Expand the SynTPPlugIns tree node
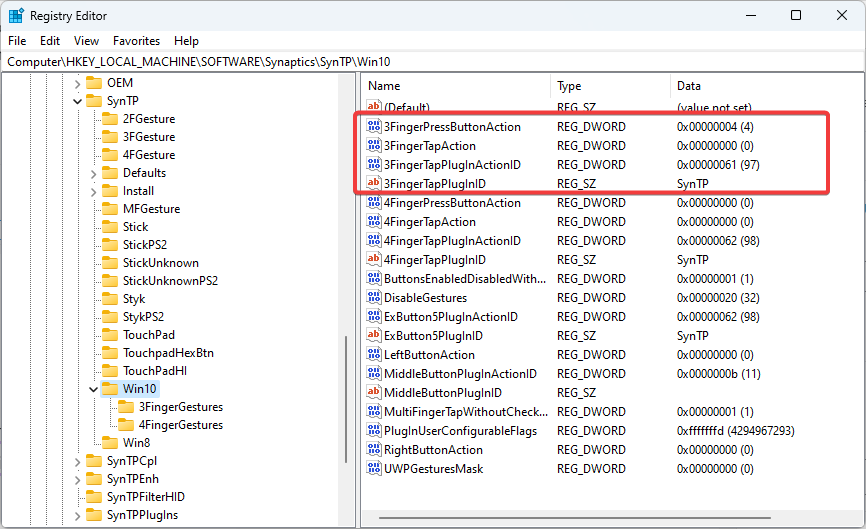The image size is (866, 529). 77,516
